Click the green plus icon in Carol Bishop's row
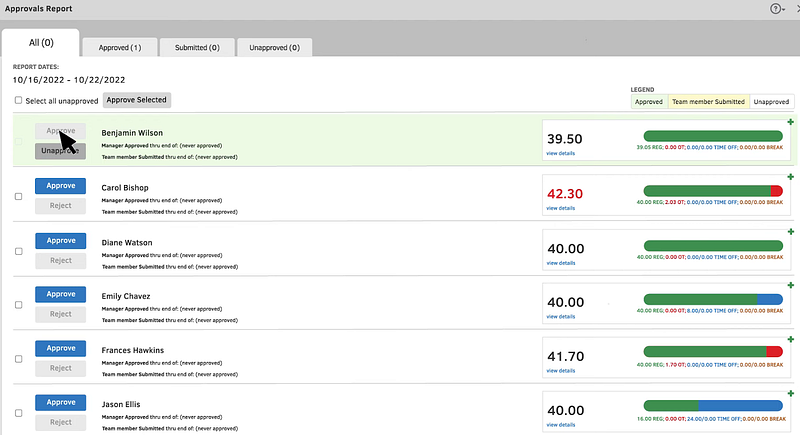 click(790, 177)
